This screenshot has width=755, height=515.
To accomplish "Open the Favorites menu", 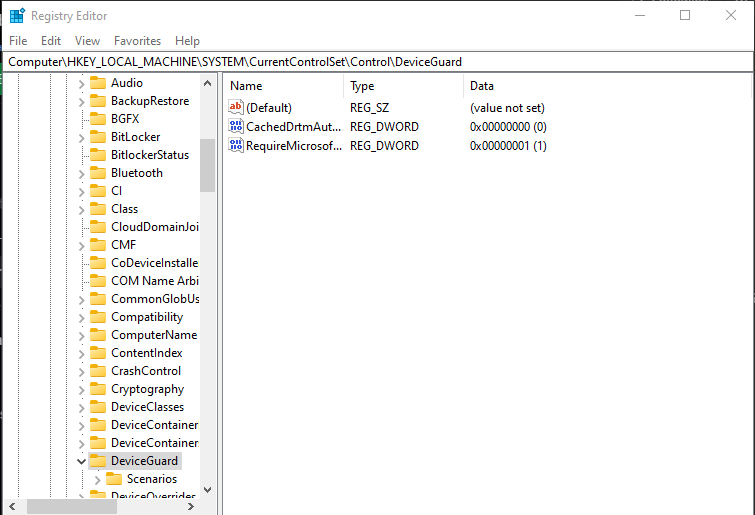I will pos(137,41).
